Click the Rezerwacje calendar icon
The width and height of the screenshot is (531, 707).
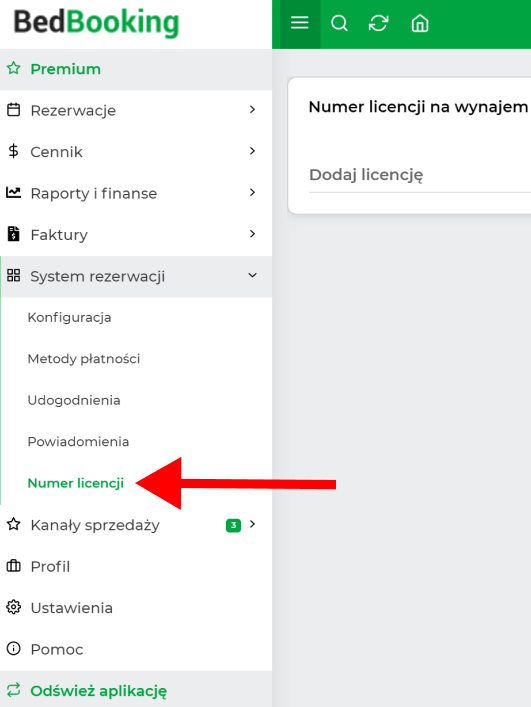(x=14, y=110)
